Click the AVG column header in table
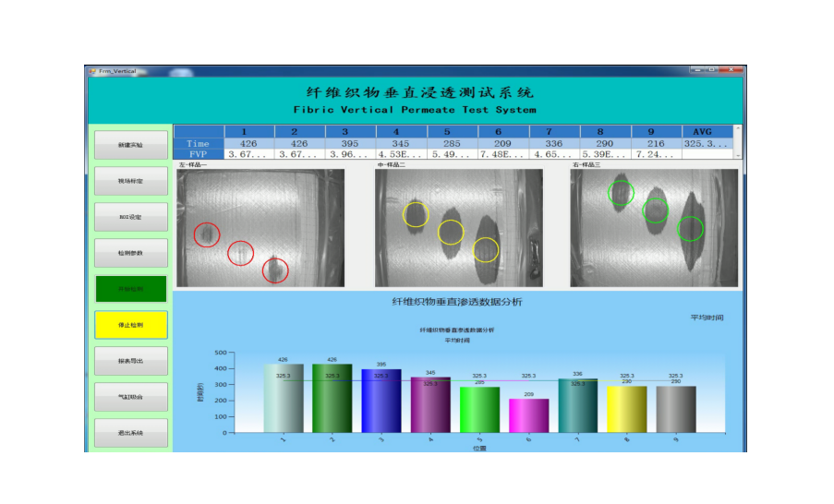 click(707, 132)
